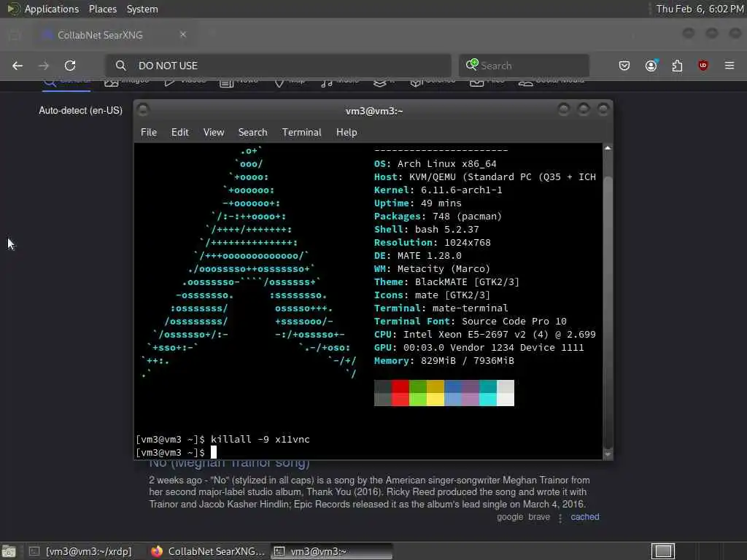The width and height of the screenshot is (747, 560).
Task: Reload the page in Firefox
Action: click(x=70, y=66)
